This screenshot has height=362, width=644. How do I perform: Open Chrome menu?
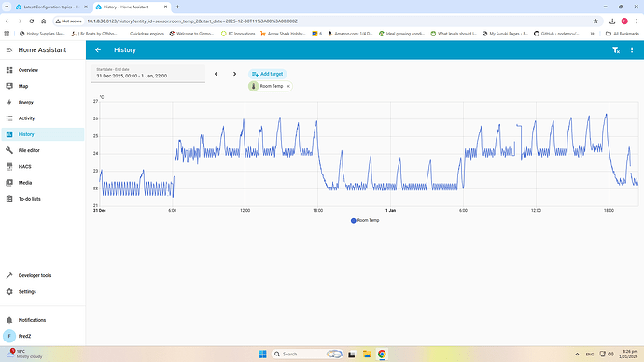[637, 21]
